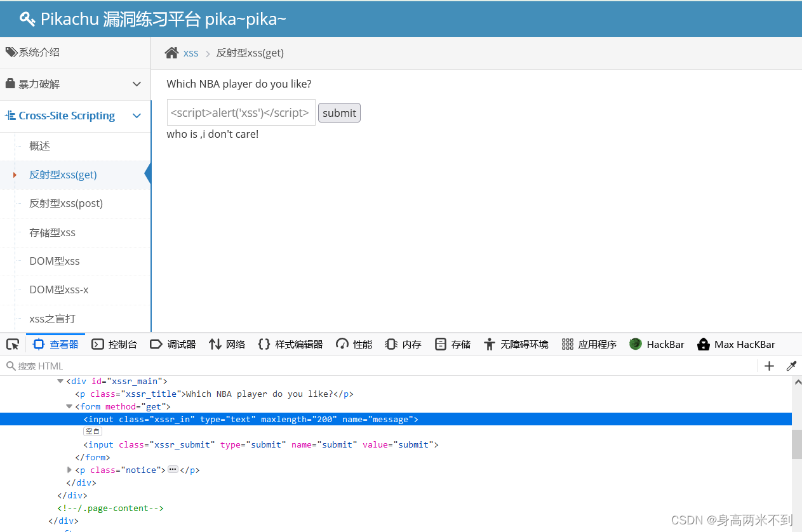Viewport: 802px width, 532px height.
Task: Select the closing form tag line
Action: tap(93, 457)
